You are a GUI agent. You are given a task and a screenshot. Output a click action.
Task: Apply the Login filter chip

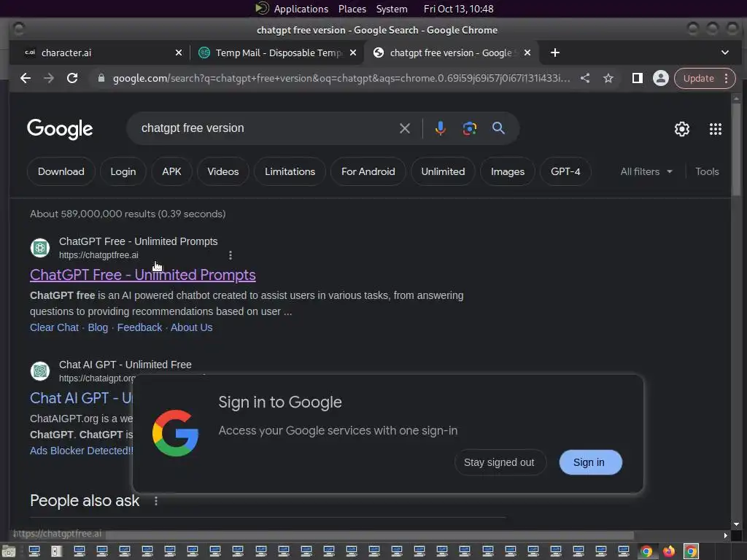[x=123, y=171]
